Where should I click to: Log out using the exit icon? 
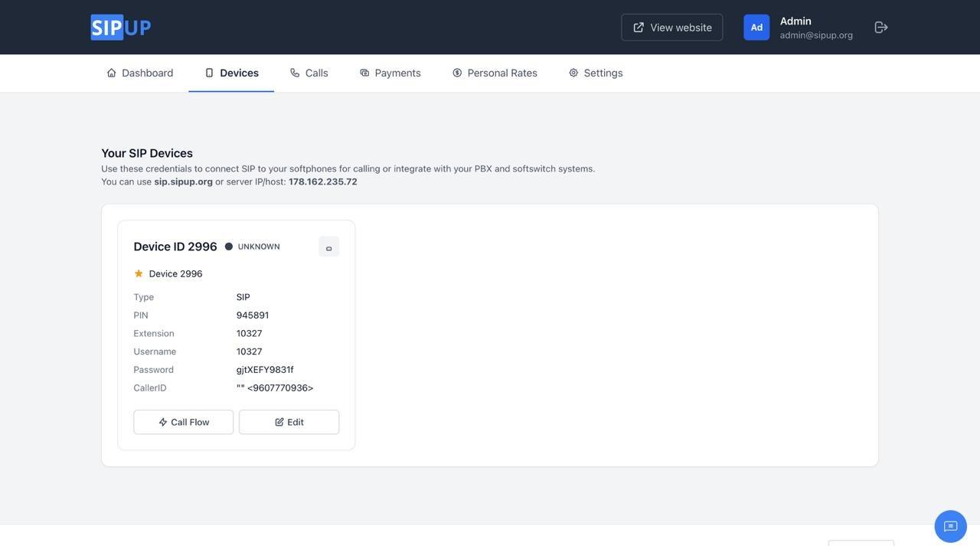tap(881, 28)
